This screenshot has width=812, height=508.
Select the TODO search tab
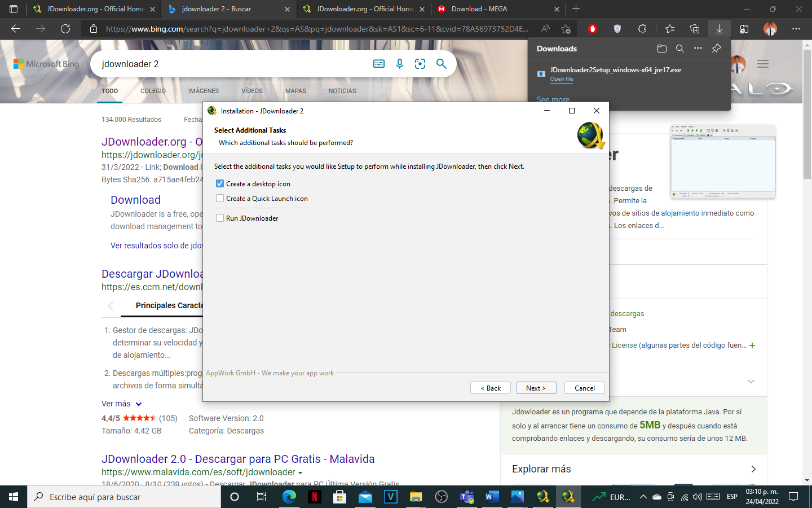(110, 91)
